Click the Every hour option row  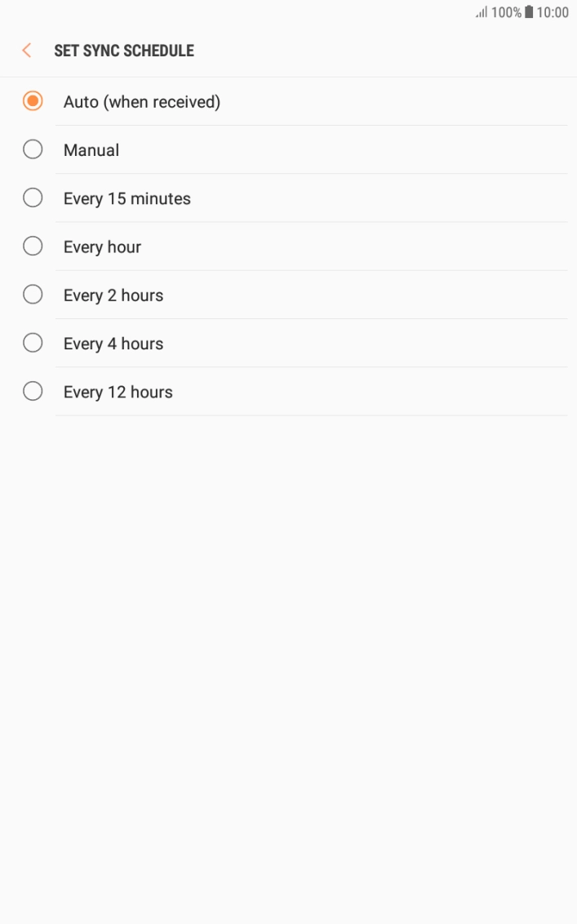coord(245,246)
